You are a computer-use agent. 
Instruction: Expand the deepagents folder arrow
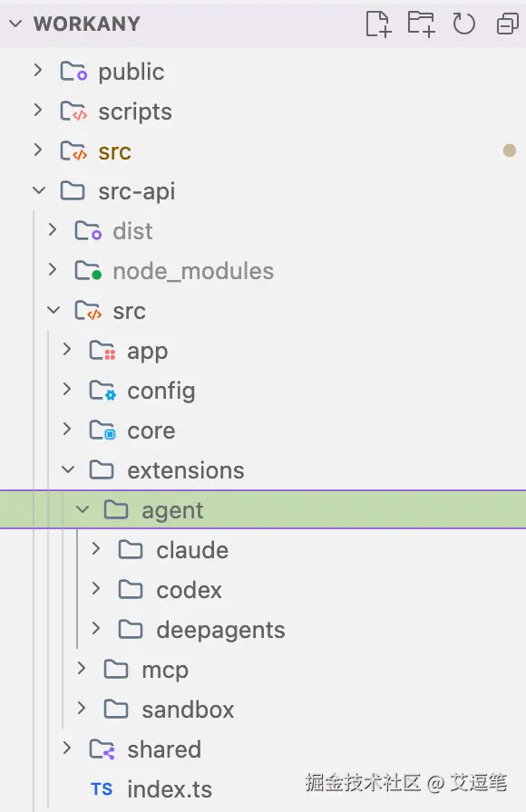pos(96,629)
